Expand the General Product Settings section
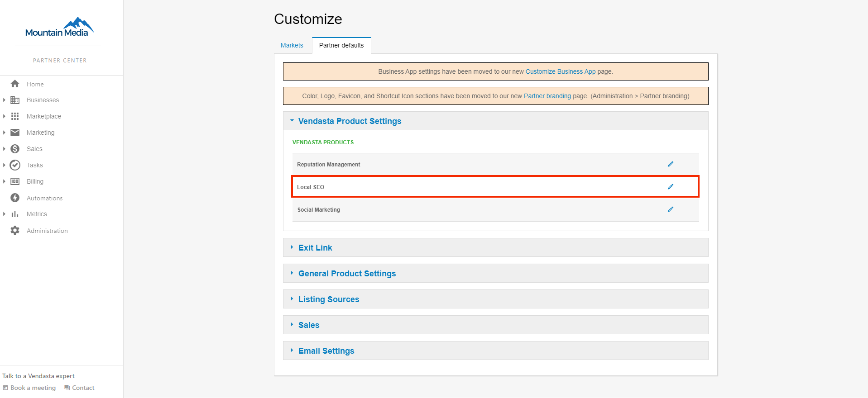This screenshot has width=868, height=398. (495, 273)
